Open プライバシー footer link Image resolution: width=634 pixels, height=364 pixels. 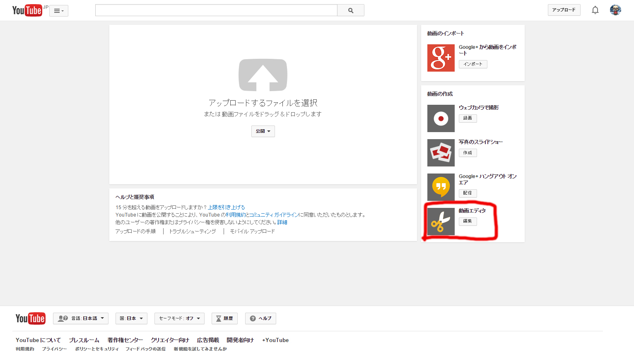(x=54, y=349)
